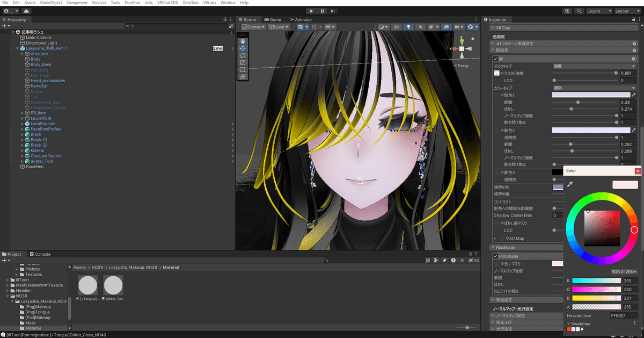Toggle 2D view mode in Scene

coord(396,27)
